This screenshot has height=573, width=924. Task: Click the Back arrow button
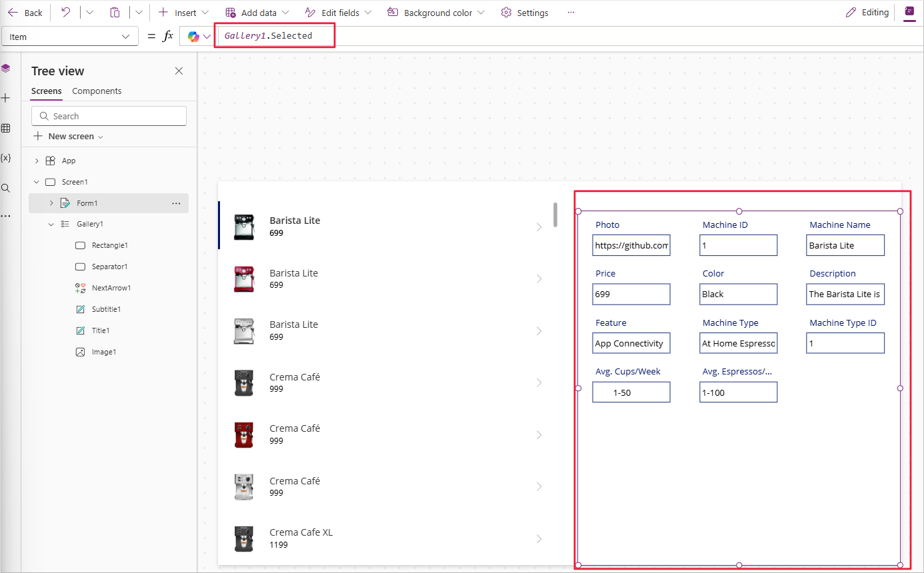(25, 13)
